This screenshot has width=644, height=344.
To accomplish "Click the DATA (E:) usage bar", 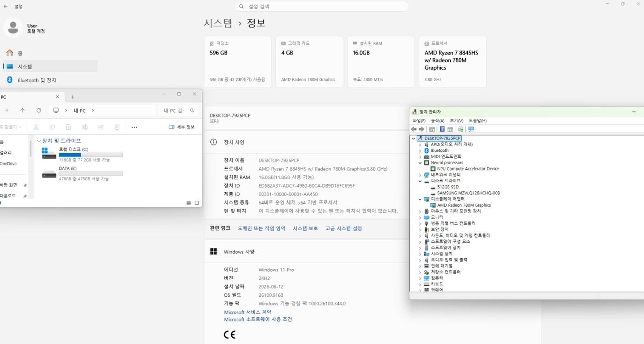I will click(x=90, y=174).
